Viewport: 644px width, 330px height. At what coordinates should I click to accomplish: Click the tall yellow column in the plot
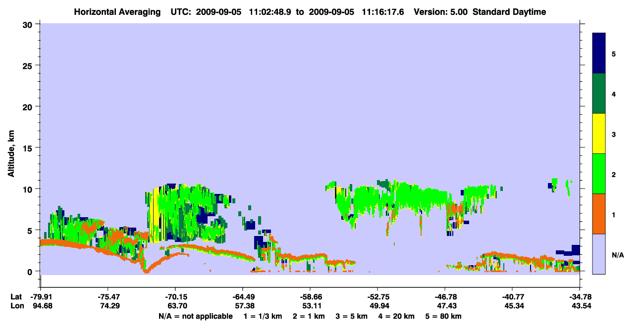click(155, 215)
